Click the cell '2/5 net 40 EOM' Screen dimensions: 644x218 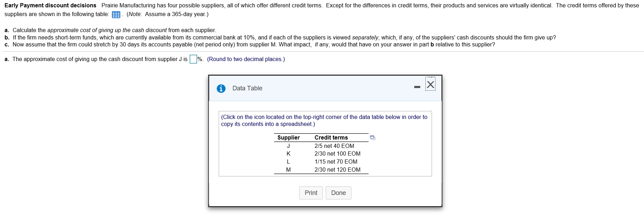[334, 146]
